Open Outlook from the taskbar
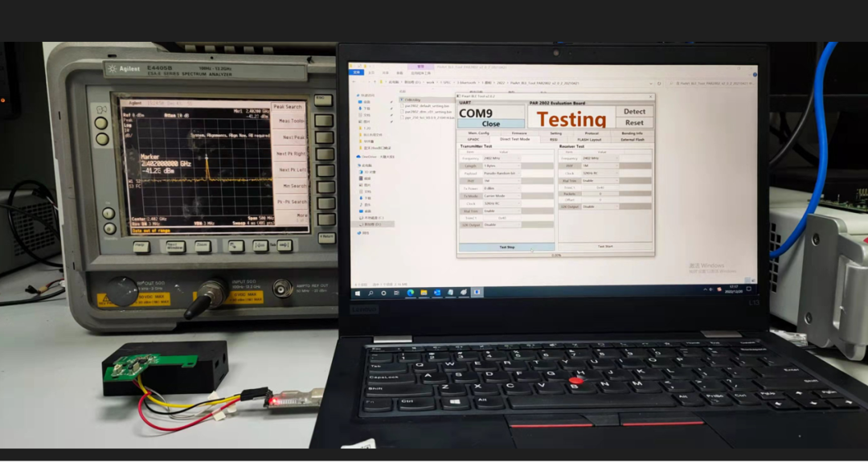The image size is (868, 463). pyautogui.click(x=437, y=293)
